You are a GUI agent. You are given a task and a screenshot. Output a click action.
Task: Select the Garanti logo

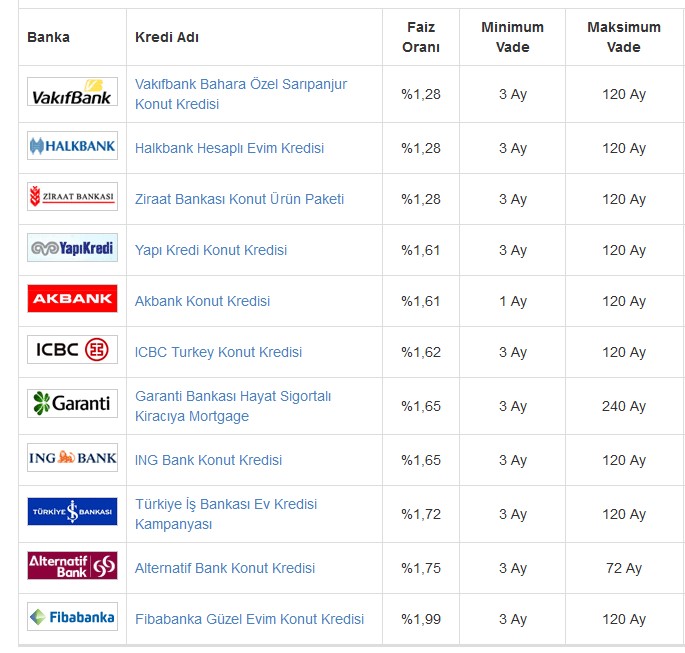pyautogui.click(x=73, y=404)
